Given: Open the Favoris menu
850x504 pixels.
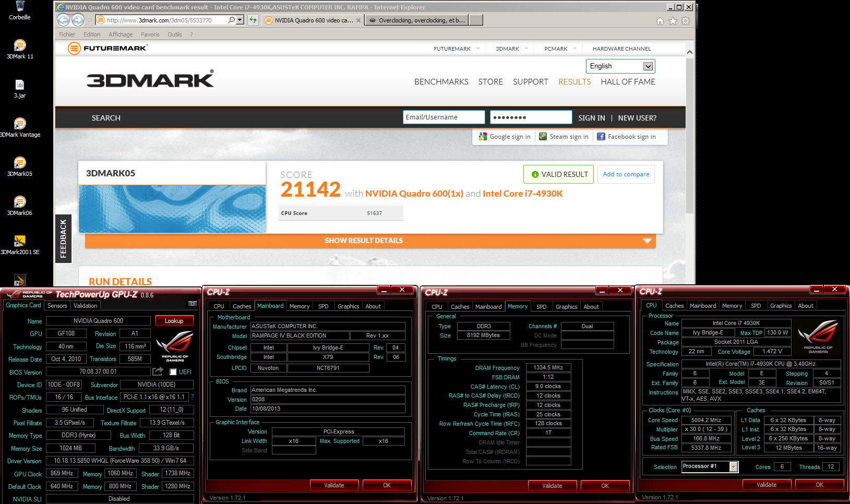Looking at the screenshot, I should [x=150, y=34].
